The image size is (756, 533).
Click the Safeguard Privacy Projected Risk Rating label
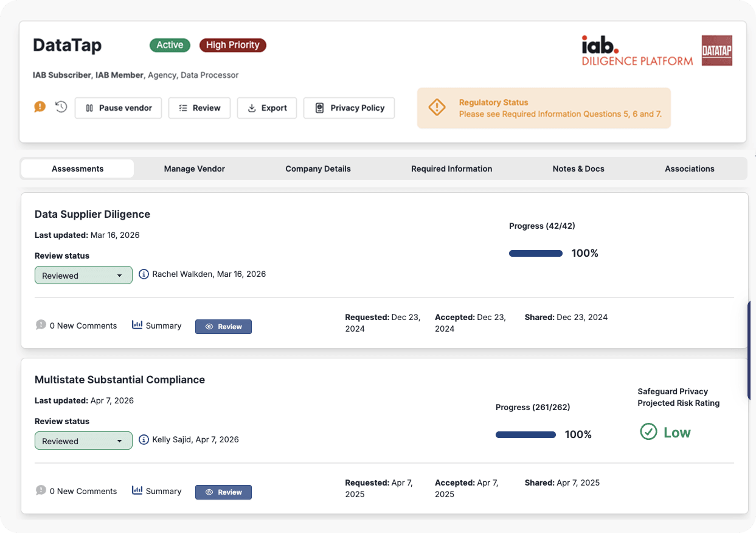[x=679, y=397]
